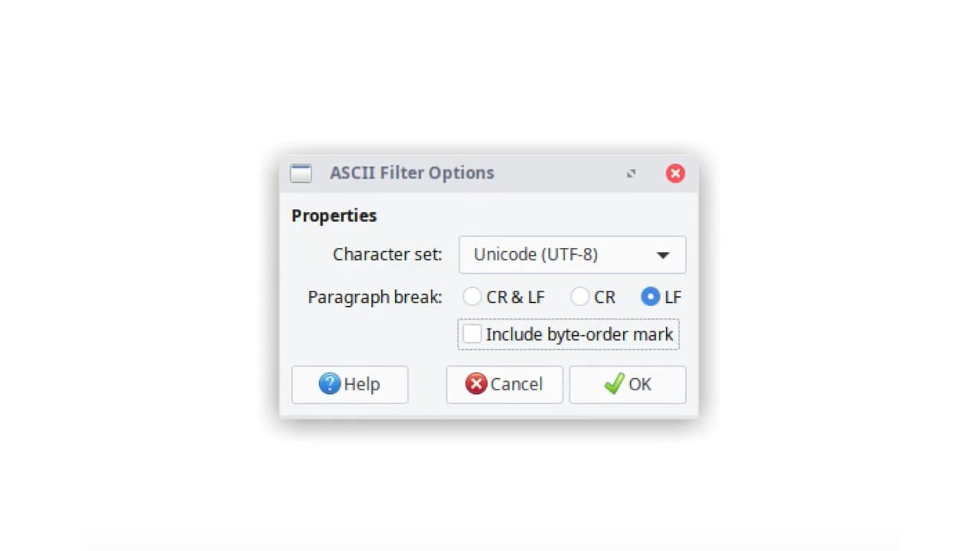Click the window menu icon in the title bar
The width and height of the screenshot is (980, 551).
301,173
